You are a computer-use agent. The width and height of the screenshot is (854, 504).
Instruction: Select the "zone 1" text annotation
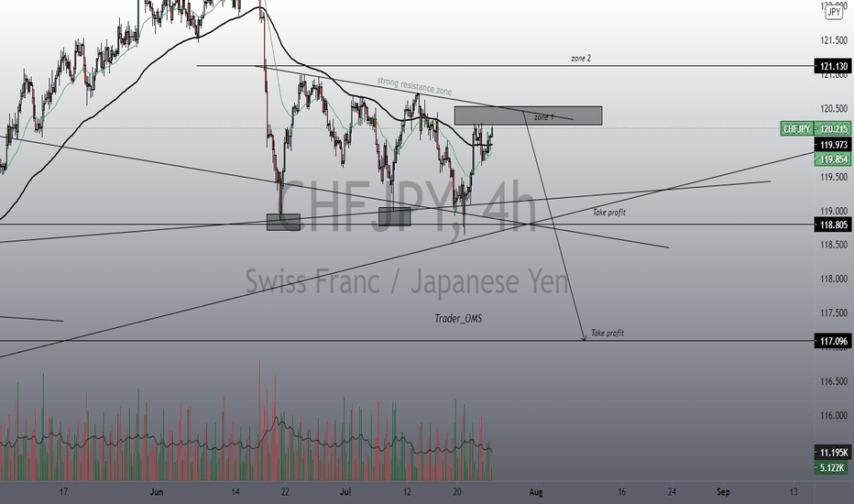pyautogui.click(x=543, y=117)
